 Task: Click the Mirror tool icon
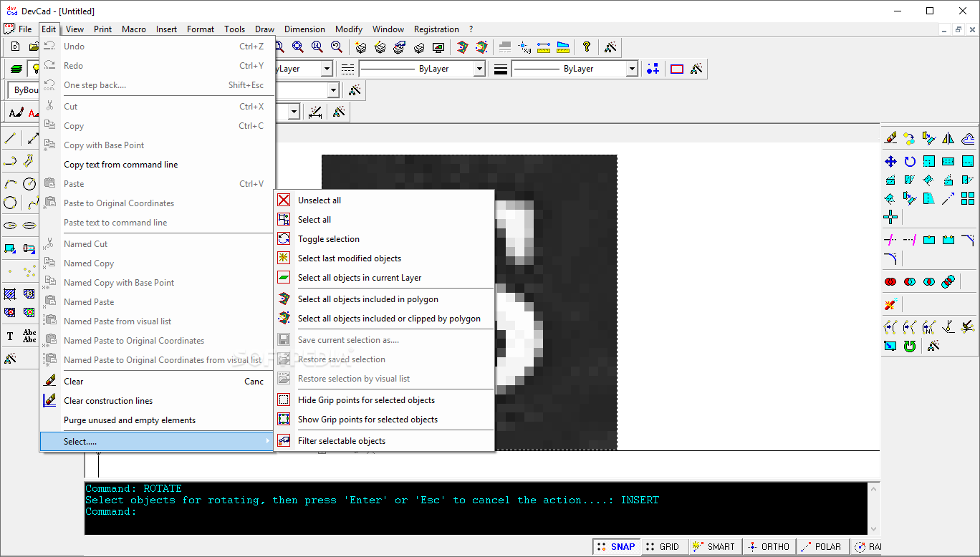click(x=948, y=138)
